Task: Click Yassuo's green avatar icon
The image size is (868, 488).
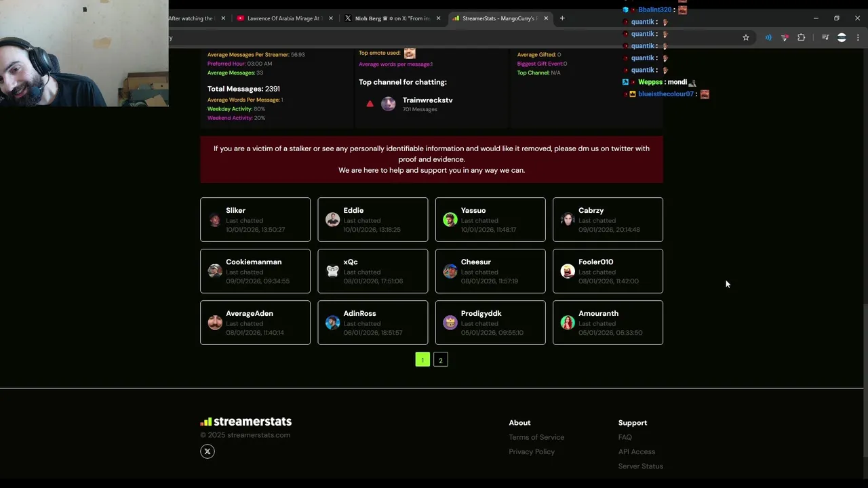Action: point(450,220)
